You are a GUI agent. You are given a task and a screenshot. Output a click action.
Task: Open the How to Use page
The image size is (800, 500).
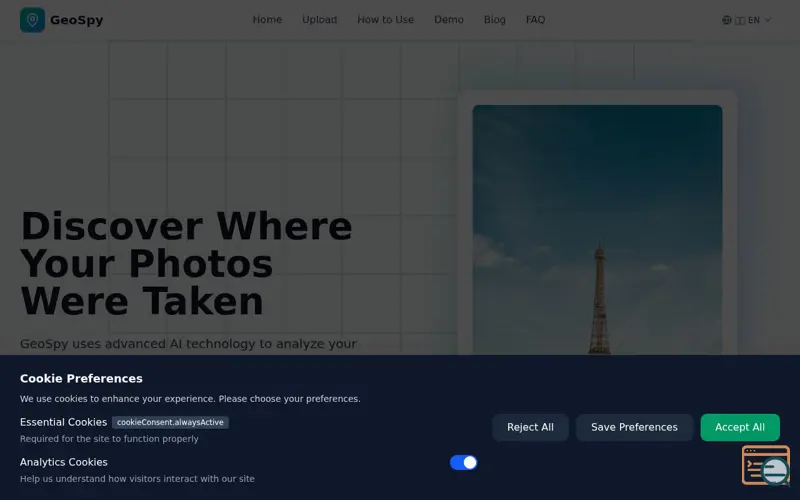pyautogui.click(x=385, y=20)
